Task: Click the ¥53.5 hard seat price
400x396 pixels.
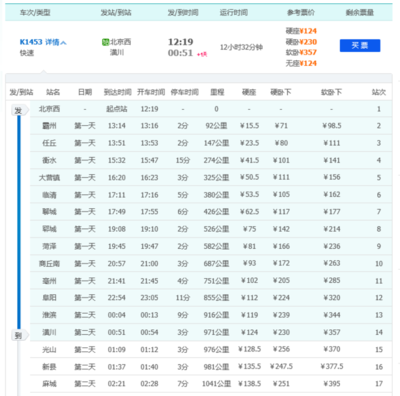Action: pyautogui.click(x=249, y=194)
